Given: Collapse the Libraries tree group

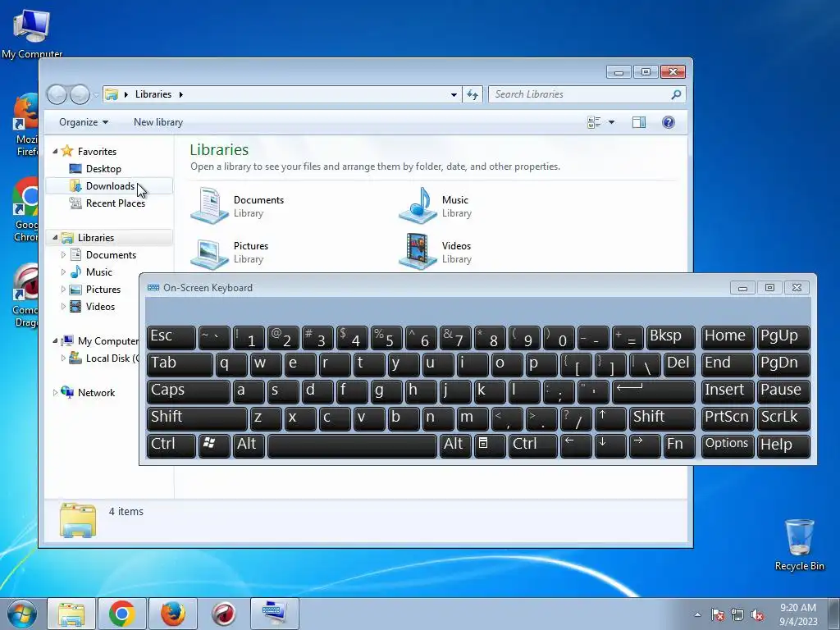Looking at the screenshot, I should coord(55,237).
